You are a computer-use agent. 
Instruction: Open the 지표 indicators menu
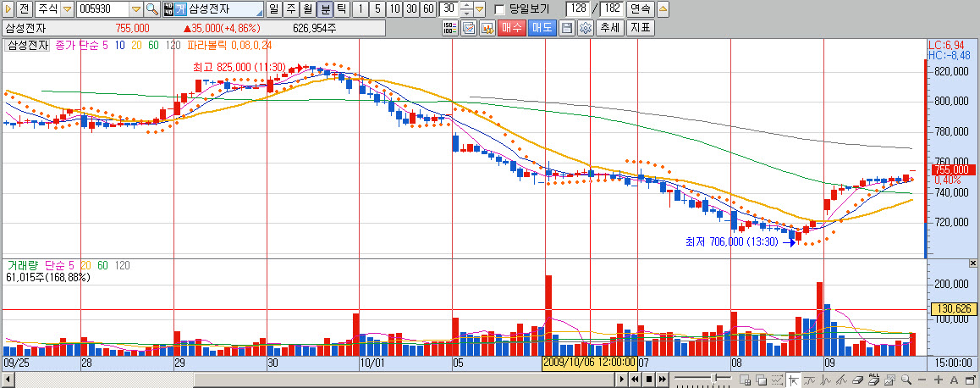point(640,28)
